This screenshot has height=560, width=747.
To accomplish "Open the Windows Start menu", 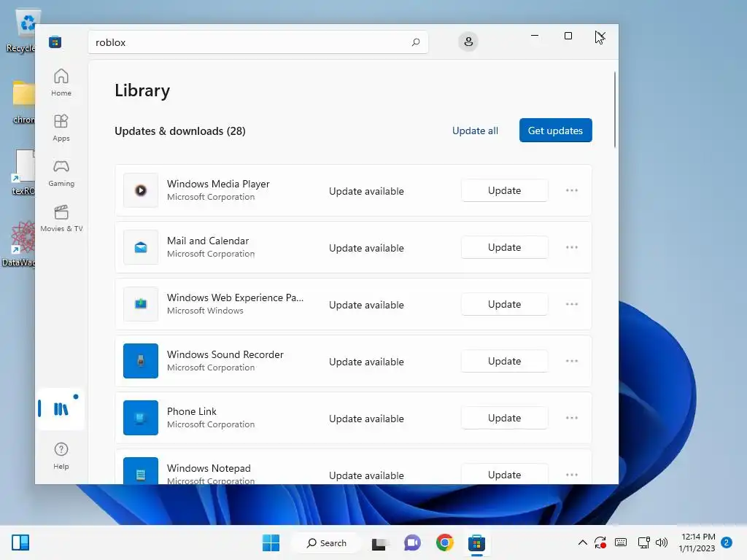I will click(271, 542).
